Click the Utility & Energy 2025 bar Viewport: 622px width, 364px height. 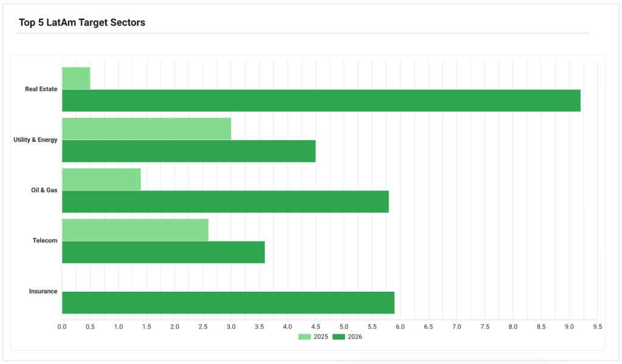[x=147, y=129]
